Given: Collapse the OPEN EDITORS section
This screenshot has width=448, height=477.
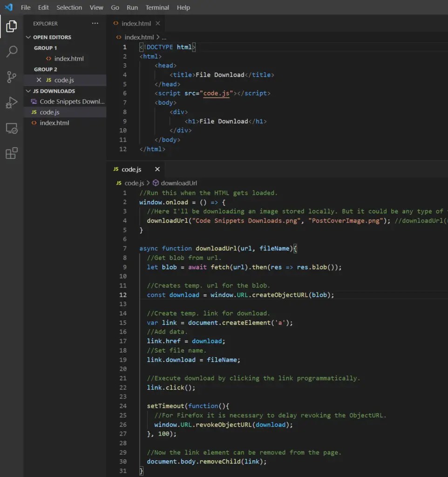Looking at the screenshot, I should (28, 37).
